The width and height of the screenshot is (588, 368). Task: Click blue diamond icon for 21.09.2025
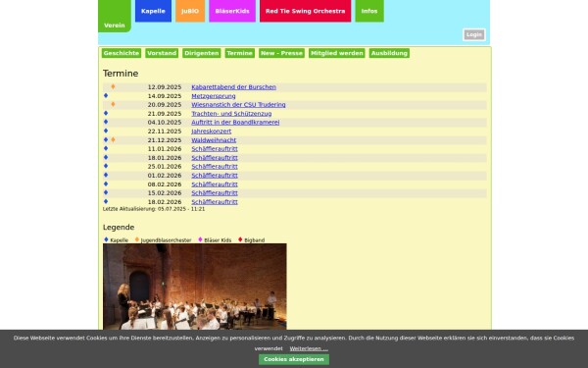point(106,113)
